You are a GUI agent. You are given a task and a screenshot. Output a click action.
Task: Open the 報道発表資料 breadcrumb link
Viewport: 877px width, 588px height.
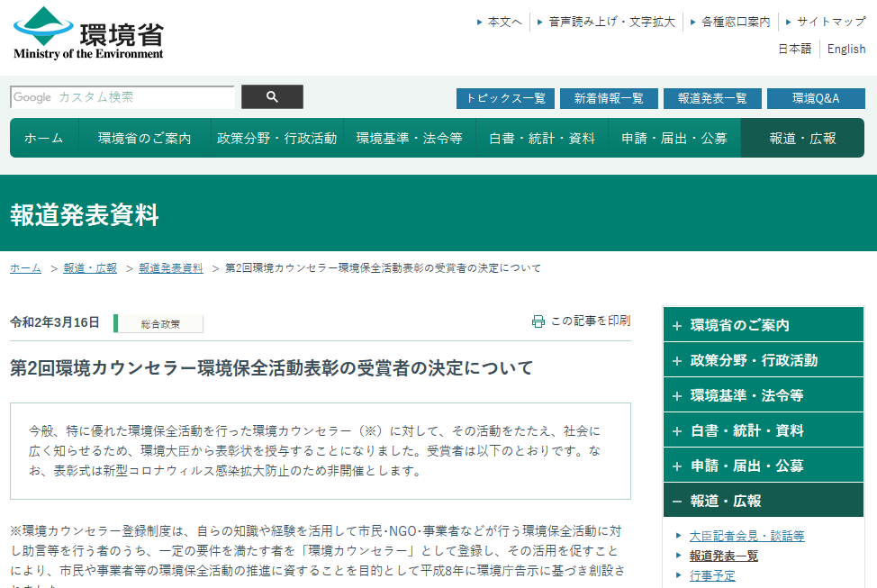[x=169, y=267]
